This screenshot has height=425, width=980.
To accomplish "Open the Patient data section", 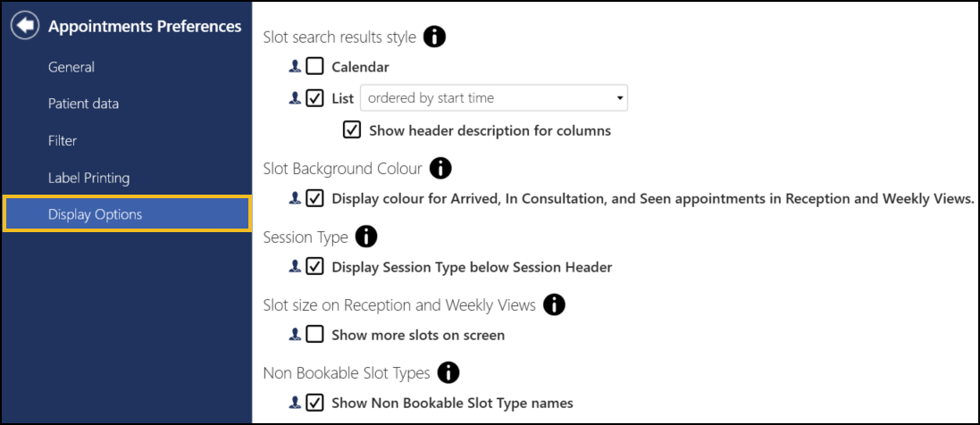I will pos(83,104).
